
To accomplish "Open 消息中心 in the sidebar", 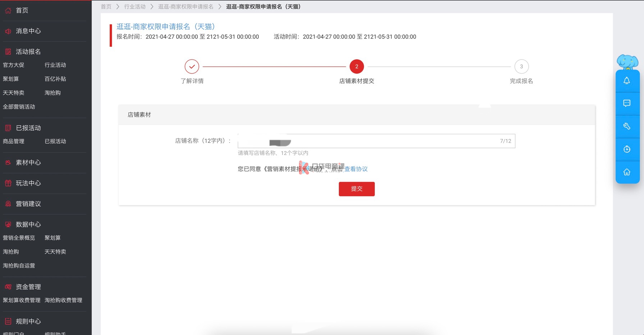I will tap(28, 31).
